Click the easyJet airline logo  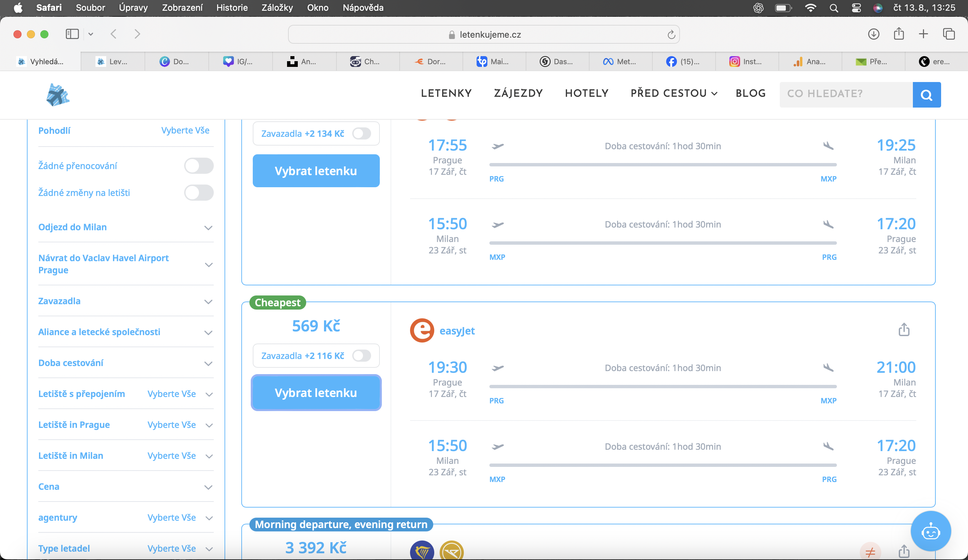coord(422,330)
